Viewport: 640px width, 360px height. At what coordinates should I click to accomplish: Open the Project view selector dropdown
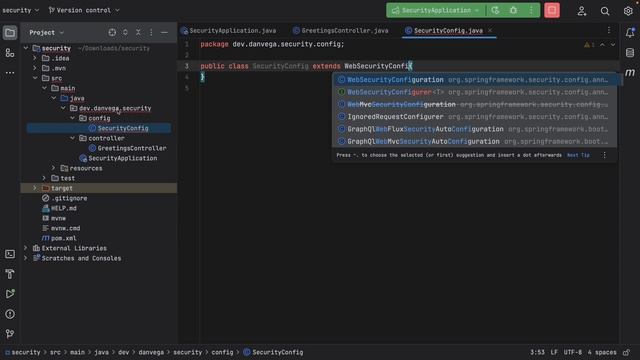click(x=47, y=32)
